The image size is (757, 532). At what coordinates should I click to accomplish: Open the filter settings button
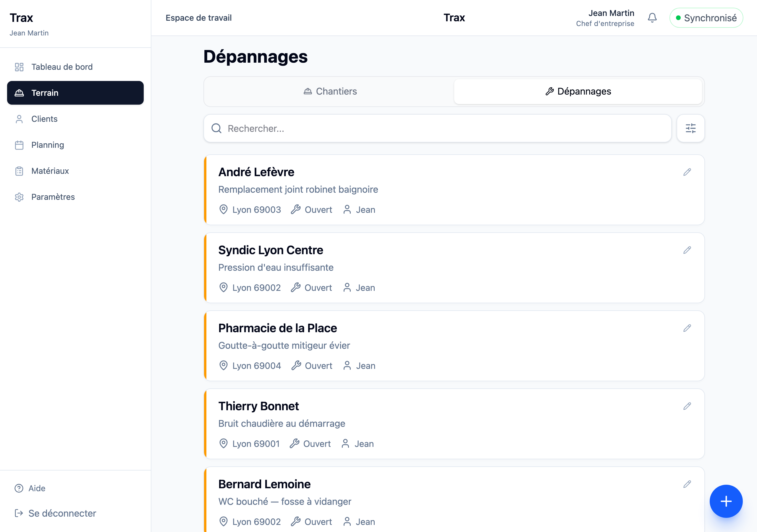click(x=690, y=128)
